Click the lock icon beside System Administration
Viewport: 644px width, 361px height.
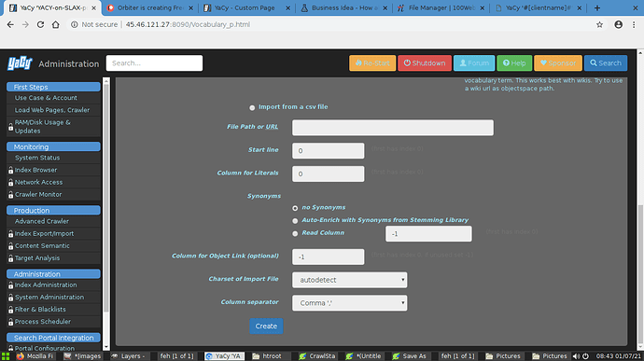pos(10,298)
